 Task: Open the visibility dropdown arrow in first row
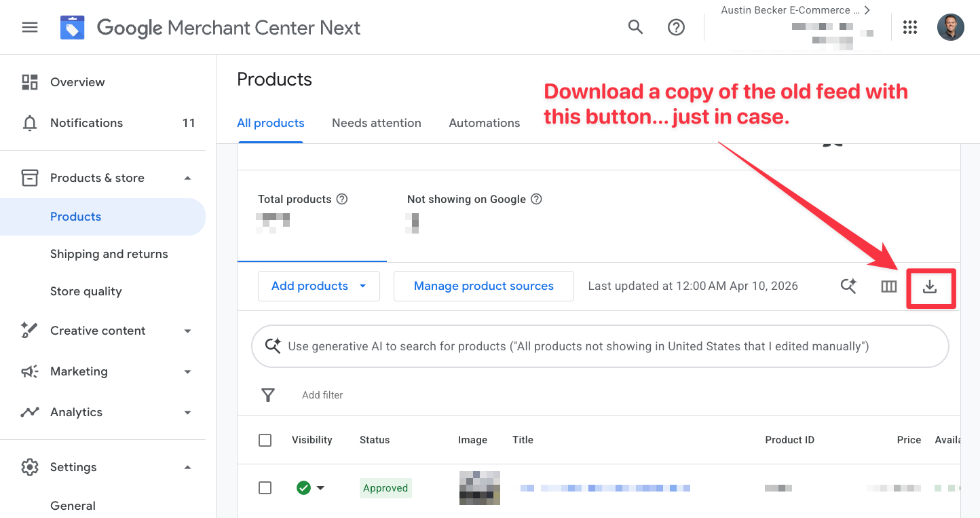[320, 487]
